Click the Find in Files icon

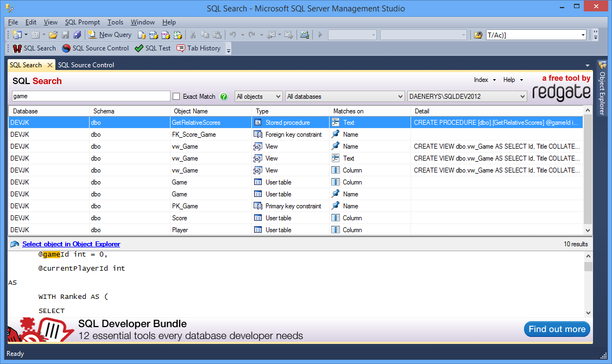(478, 35)
